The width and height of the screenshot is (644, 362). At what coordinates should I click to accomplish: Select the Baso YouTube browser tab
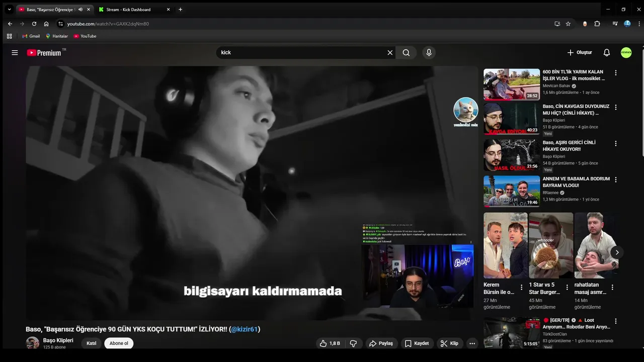(x=50, y=10)
